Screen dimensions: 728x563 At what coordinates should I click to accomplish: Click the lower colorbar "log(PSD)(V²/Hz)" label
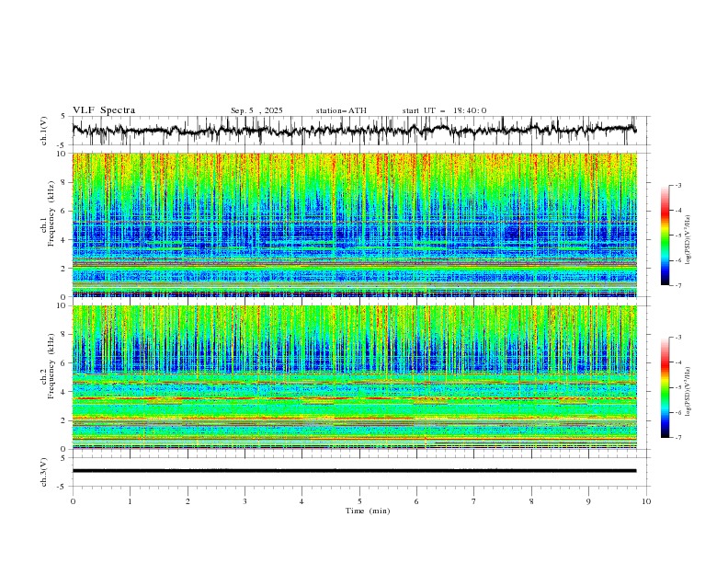(688, 392)
